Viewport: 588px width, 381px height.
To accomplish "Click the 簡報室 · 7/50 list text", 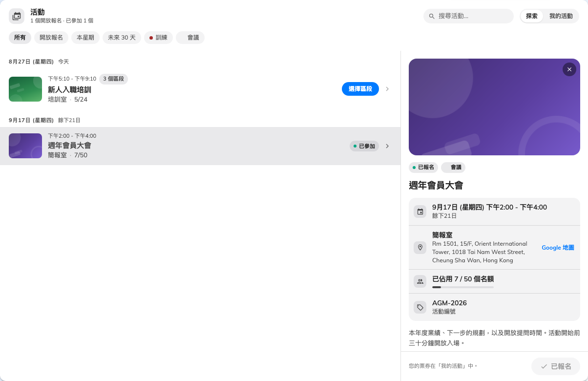I will tap(67, 155).
